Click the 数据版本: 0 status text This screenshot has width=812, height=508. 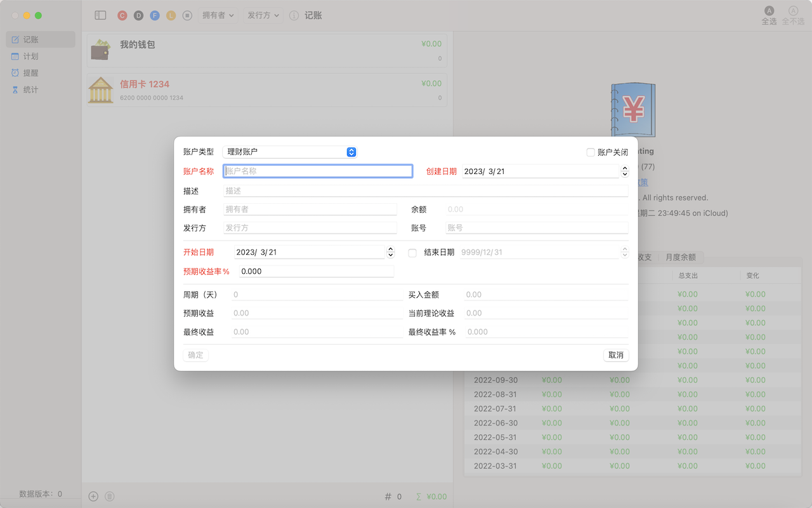(x=41, y=493)
